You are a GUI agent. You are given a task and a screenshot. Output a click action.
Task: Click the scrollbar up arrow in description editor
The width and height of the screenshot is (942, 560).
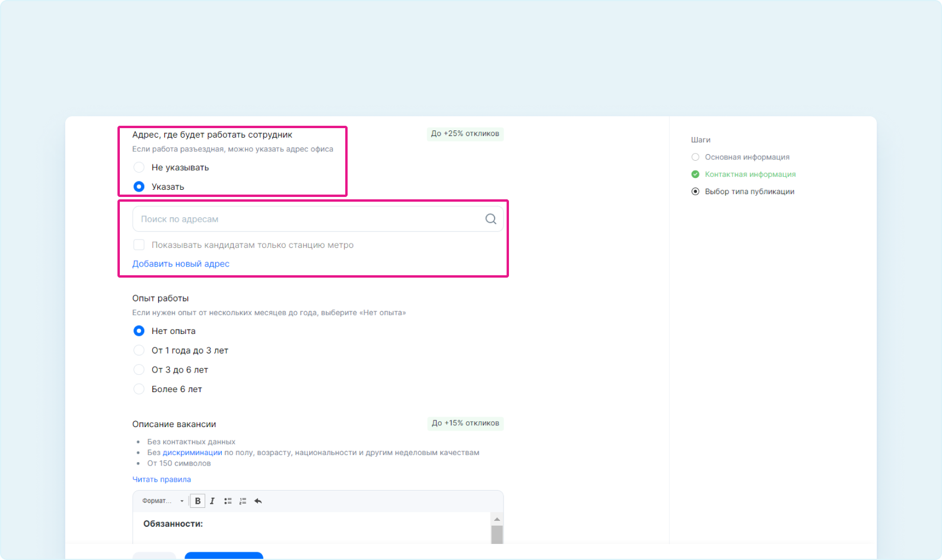click(497, 519)
